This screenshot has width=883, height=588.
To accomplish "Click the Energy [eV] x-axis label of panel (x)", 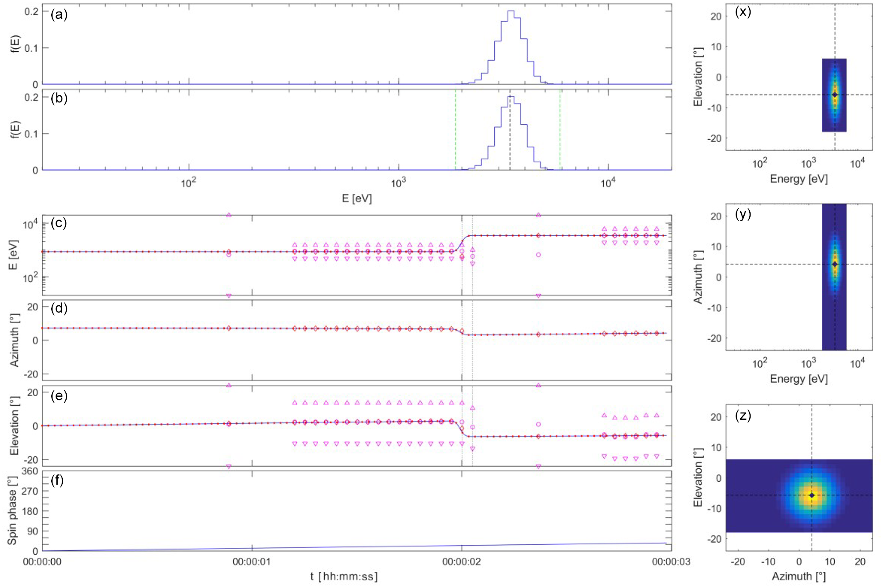I will click(x=798, y=179).
